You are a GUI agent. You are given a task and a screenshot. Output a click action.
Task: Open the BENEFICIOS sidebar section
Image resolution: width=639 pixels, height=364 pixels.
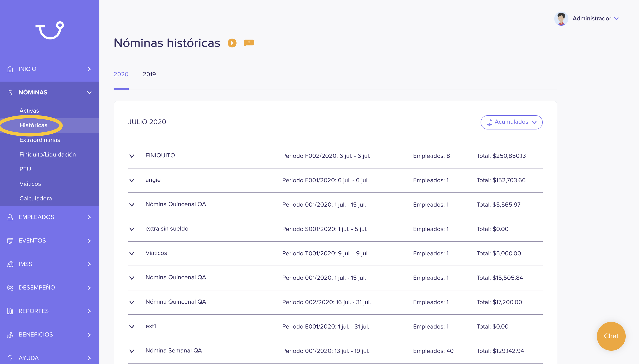(49, 335)
